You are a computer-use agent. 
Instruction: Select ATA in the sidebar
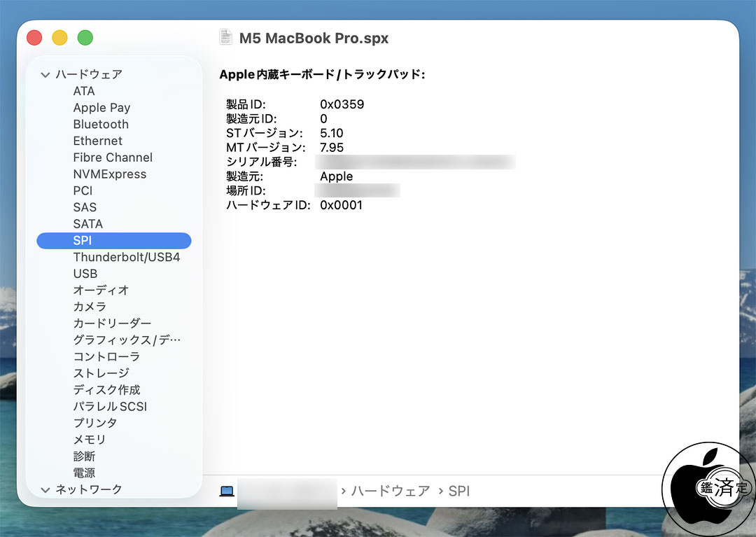tap(84, 91)
